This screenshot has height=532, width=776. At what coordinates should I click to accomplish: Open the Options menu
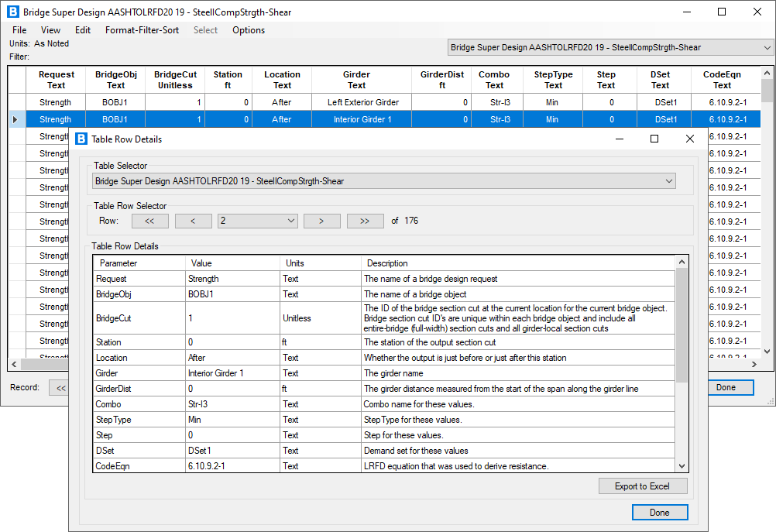pos(248,30)
